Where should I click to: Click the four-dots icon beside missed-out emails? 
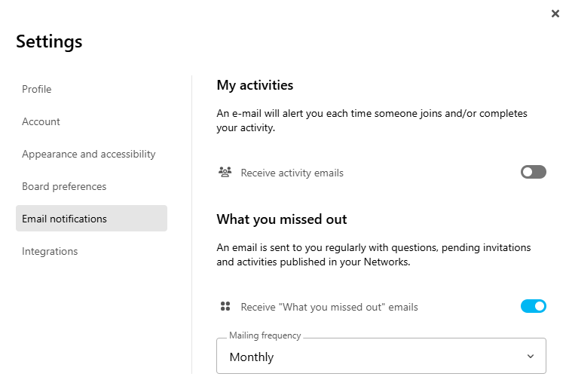(225, 306)
